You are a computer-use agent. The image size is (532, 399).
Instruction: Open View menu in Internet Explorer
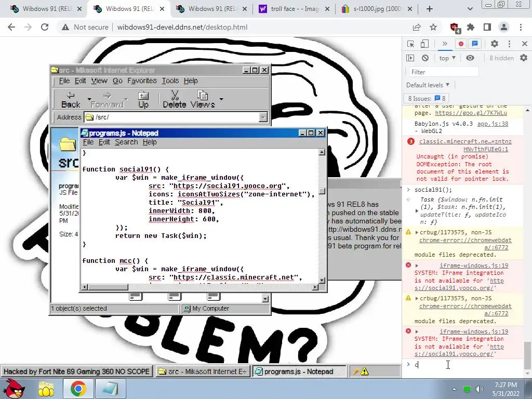99,81
